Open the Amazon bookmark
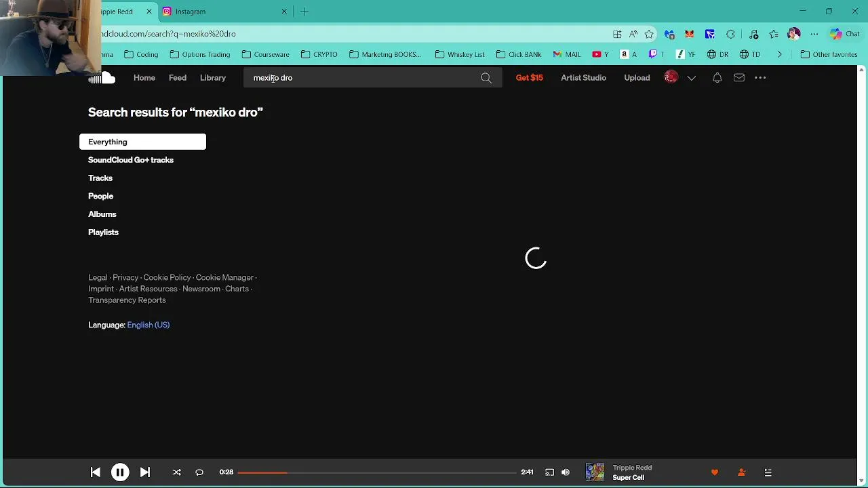 pos(629,54)
